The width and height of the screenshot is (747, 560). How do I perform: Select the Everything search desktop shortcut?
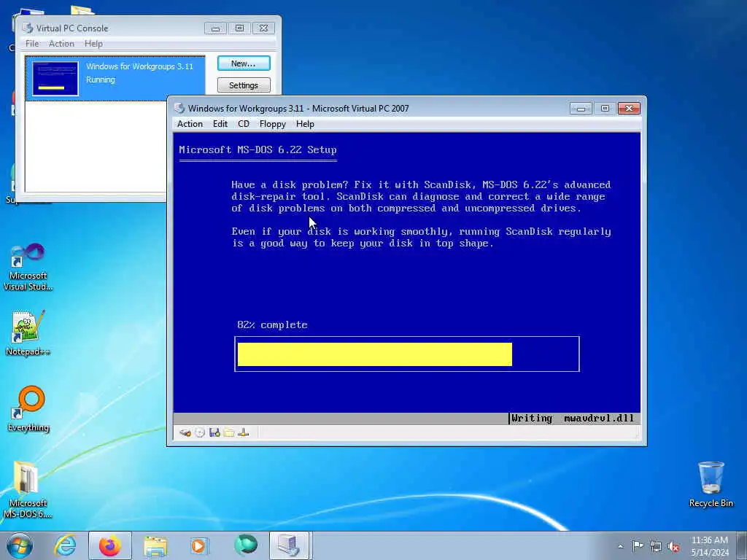28,409
